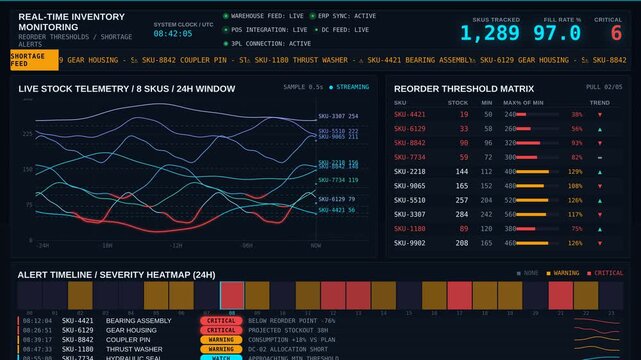Click the SKU-3307 254 chart line label
Image resolution: width=641 pixels, height=360 pixels.
point(338,116)
